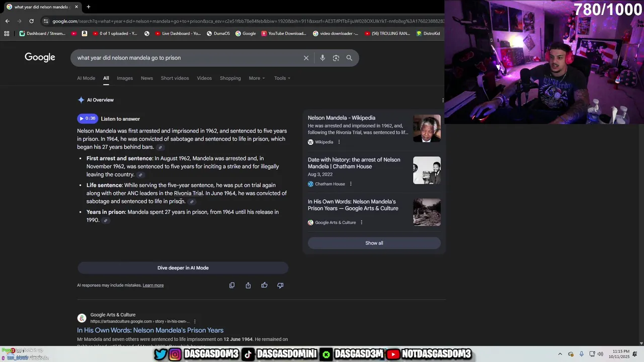Viewport: 644px width, 362px height.
Task: Click the Wikipedia card Mandela thumbnail
Action: [427, 129]
